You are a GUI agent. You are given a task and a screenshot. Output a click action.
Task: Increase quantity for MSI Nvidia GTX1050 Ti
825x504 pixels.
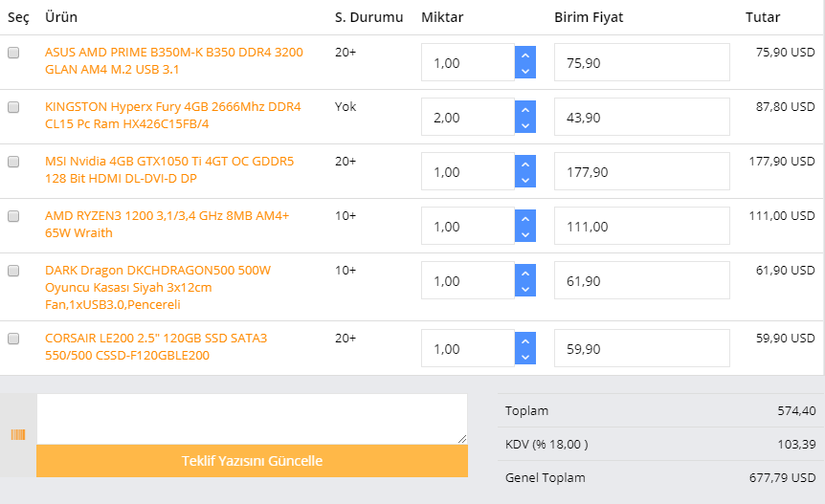[524, 164]
